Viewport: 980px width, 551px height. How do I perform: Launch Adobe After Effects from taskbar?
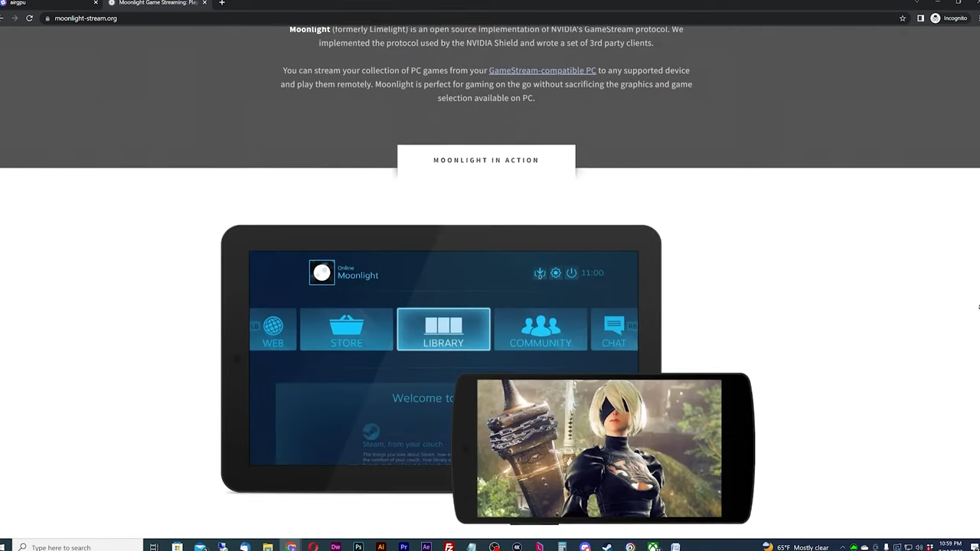pyautogui.click(x=426, y=546)
